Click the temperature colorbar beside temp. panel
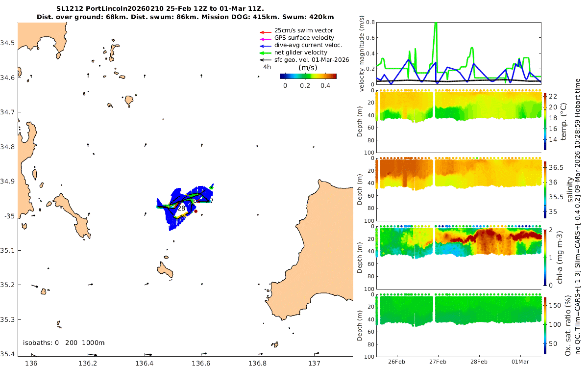The height and width of the screenshot is (368, 588). coord(546,121)
